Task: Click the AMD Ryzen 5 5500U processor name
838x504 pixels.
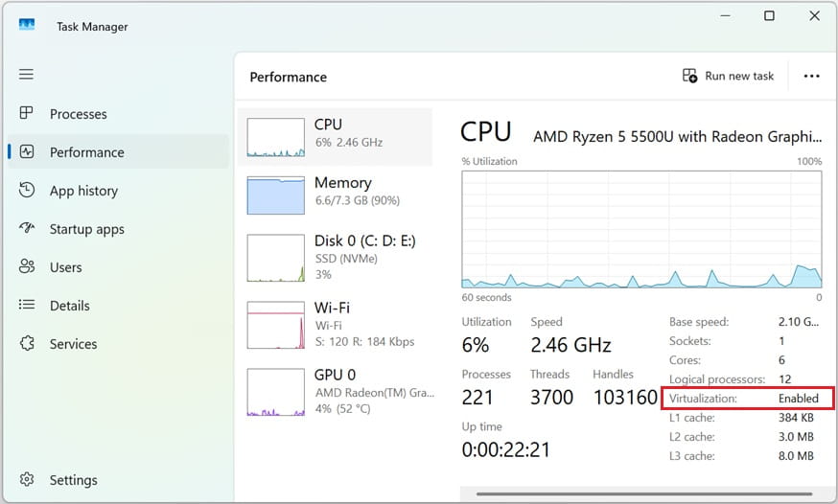Action: 678,137
